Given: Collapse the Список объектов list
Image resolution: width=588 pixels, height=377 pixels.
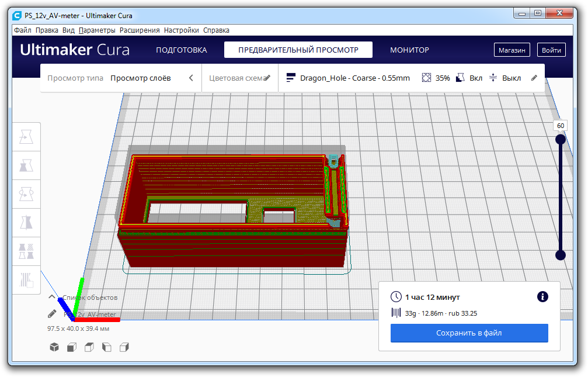Looking at the screenshot, I should [52, 298].
